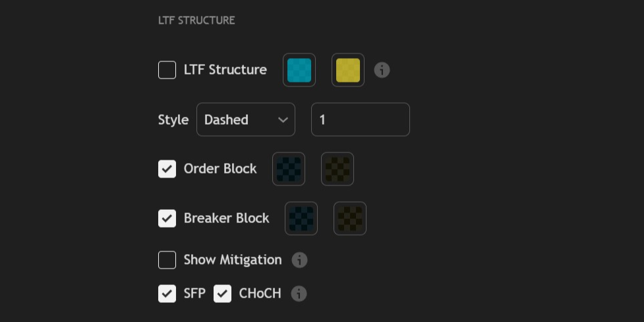This screenshot has width=644, height=322.
Task: Open the second Order Block color swatch
Action: [337, 169]
